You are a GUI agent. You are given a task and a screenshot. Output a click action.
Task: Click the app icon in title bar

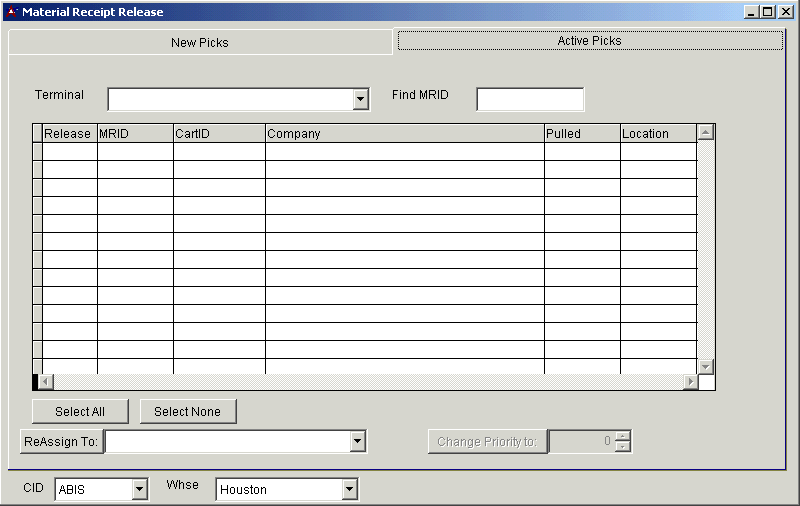(11, 12)
